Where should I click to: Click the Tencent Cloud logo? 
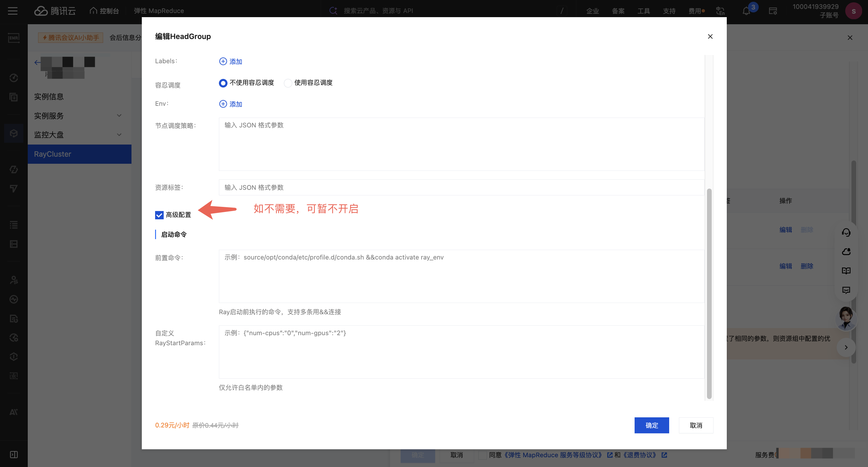tap(55, 11)
